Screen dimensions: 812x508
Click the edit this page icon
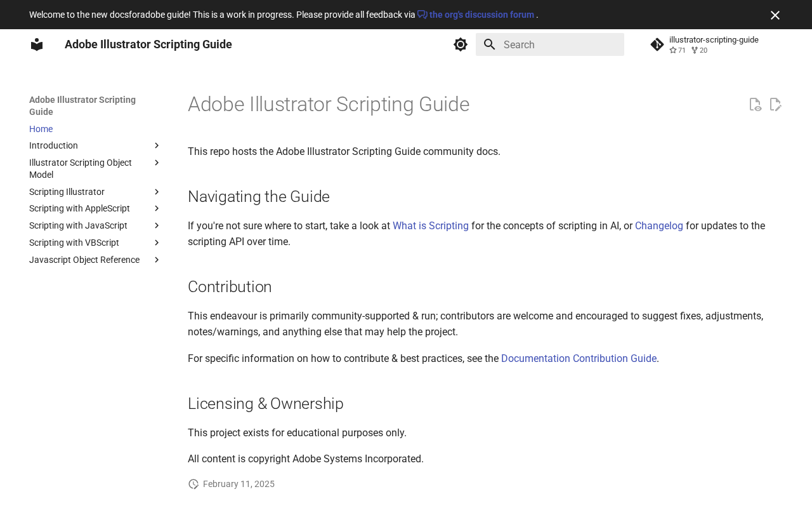(775, 105)
